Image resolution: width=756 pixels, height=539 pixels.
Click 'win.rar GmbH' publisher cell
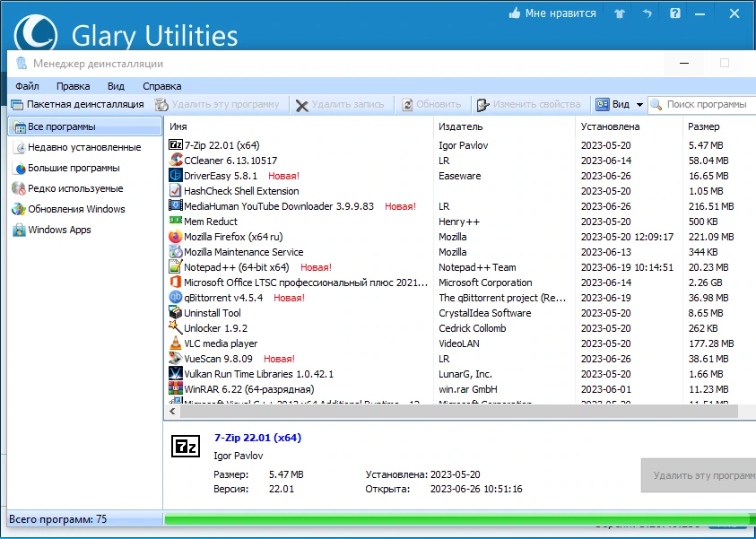point(467,389)
